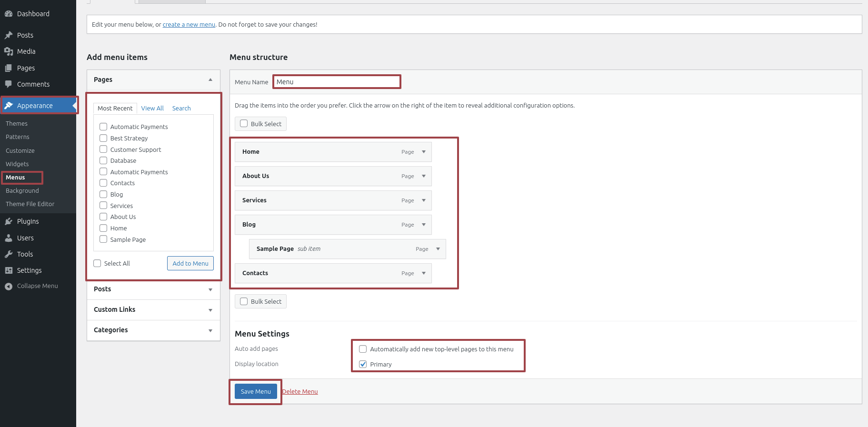This screenshot has height=427, width=868.
Task: Open Widgets under Appearance
Action: (x=17, y=164)
